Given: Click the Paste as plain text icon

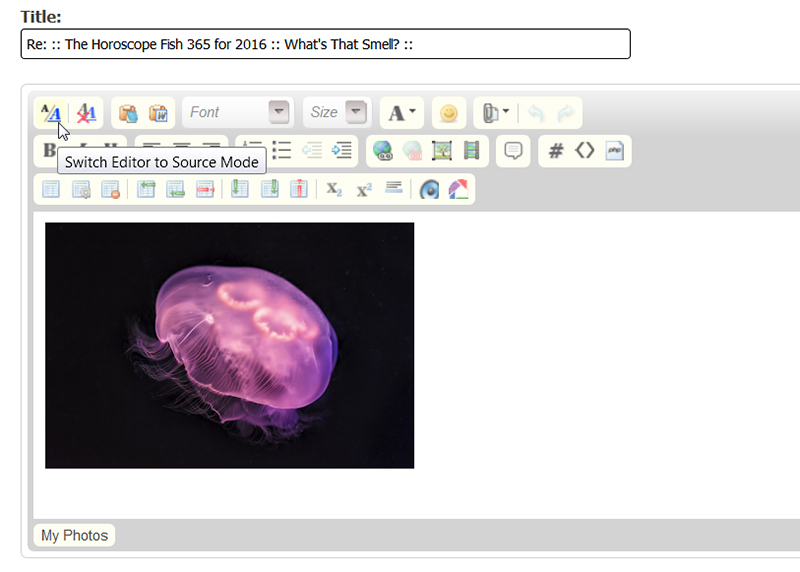Looking at the screenshot, I should point(128,113).
